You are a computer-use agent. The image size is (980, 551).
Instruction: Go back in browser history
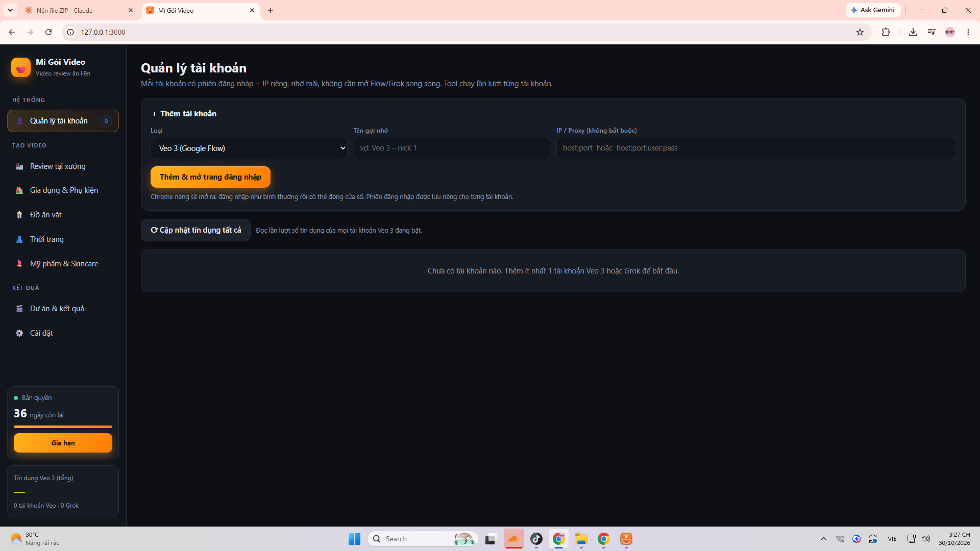[12, 32]
